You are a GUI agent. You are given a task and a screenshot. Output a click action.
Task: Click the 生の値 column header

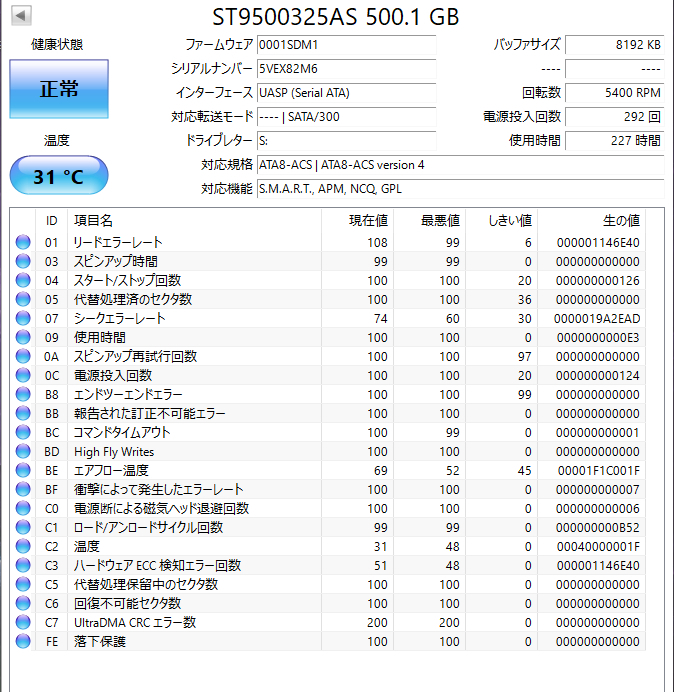coord(591,220)
